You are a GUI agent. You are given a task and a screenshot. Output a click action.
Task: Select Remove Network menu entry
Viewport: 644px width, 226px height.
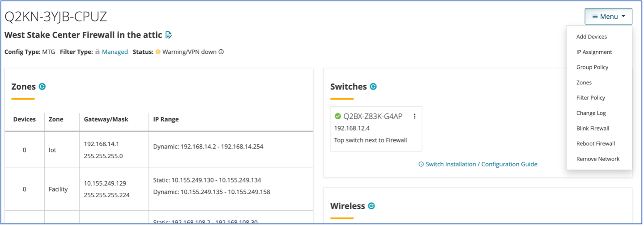tap(598, 159)
